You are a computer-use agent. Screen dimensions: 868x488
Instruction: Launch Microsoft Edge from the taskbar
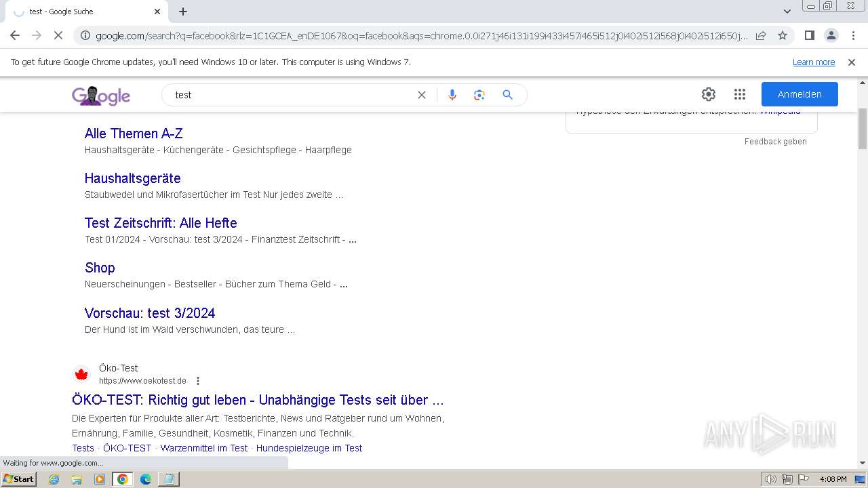pyautogui.click(x=146, y=479)
